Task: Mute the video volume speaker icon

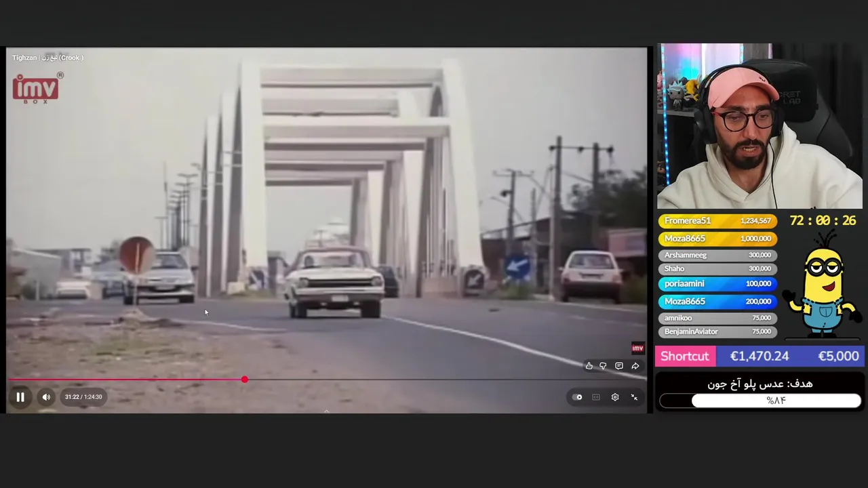Action: (x=46, y=397)
